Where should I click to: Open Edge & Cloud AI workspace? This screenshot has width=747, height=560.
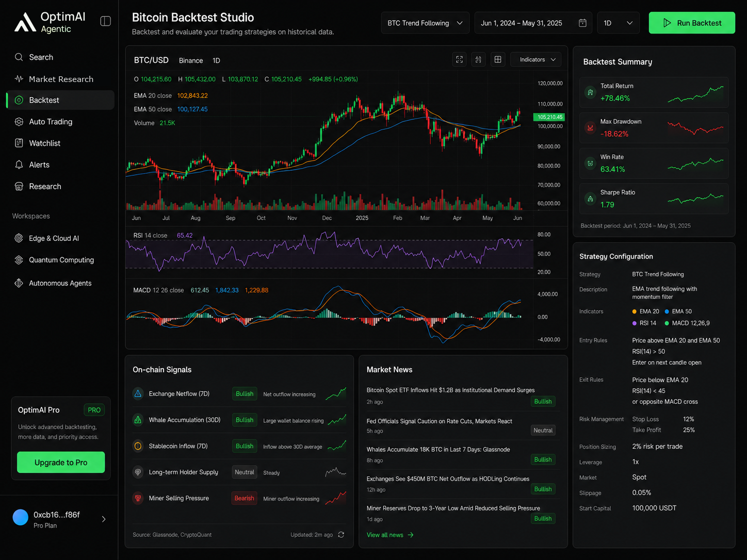pos(60,238)
